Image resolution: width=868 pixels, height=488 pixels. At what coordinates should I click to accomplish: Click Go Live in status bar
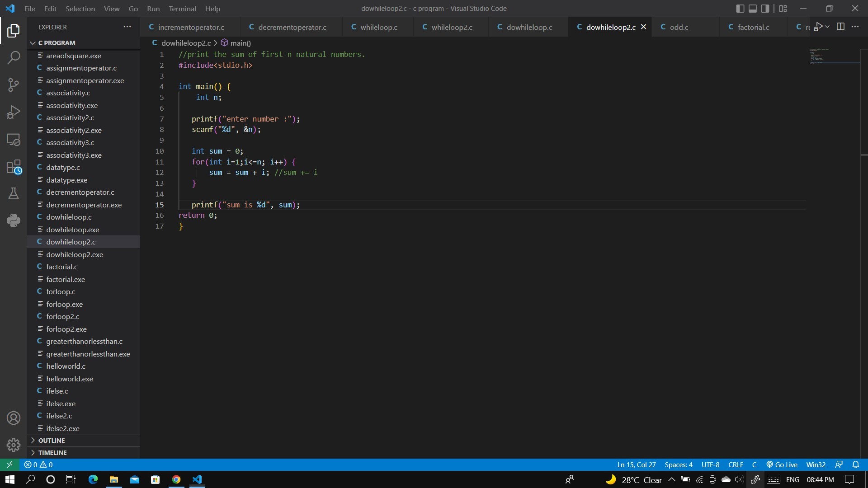pyautogui.click(x=782, y=465)
